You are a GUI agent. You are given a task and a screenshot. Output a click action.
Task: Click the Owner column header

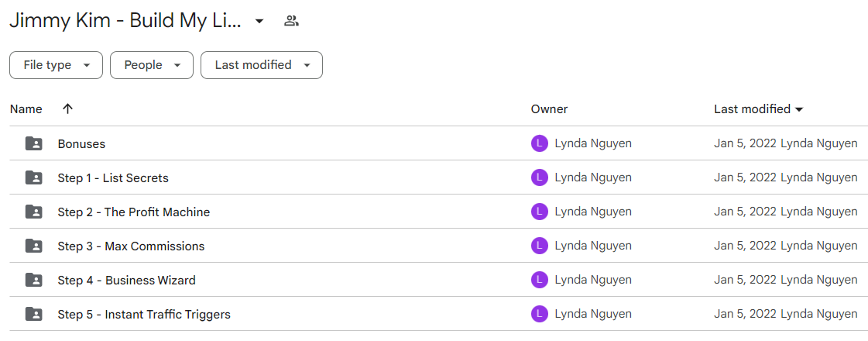[549, 109]
